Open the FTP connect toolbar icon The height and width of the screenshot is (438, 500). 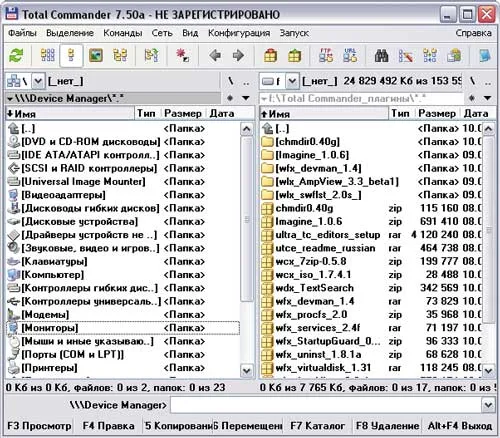tap(326, 55)
